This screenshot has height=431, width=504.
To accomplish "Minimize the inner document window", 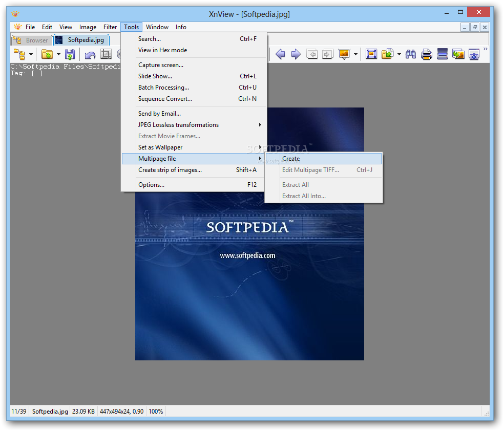I will click(x=465, y=27).
